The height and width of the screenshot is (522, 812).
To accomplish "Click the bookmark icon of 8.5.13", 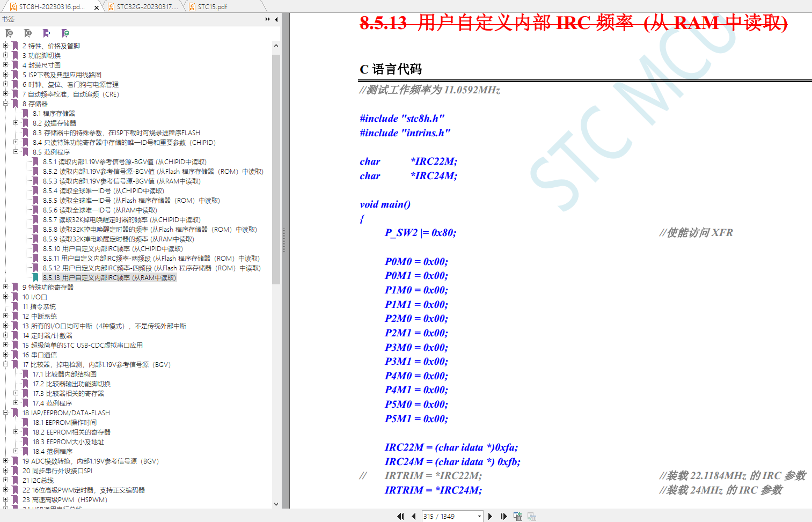I will point(35,277).
